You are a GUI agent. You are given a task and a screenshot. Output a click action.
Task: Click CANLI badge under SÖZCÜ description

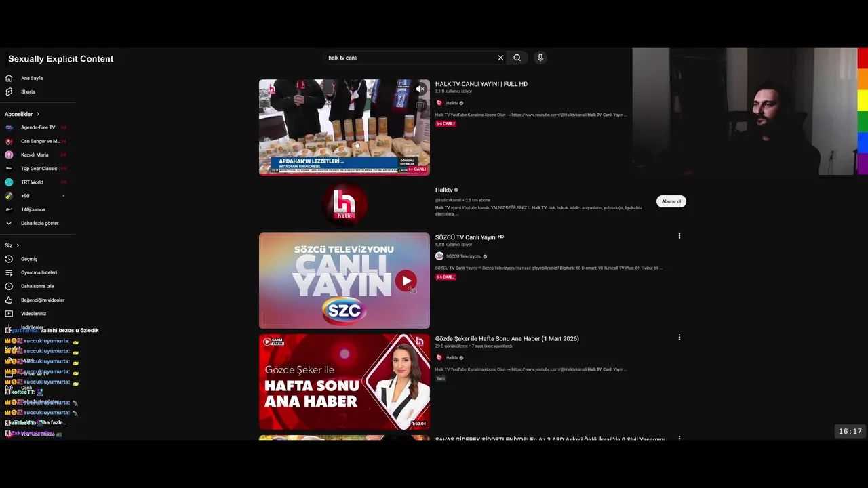446,277
